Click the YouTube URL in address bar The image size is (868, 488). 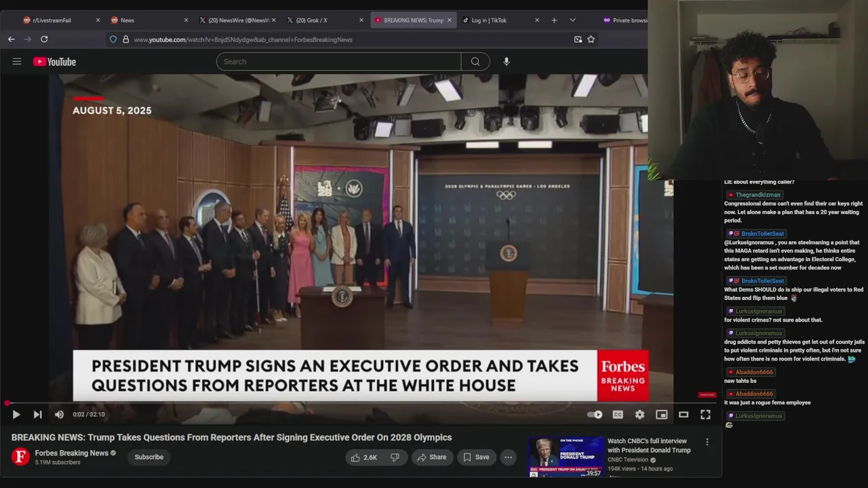coord(243,39)
